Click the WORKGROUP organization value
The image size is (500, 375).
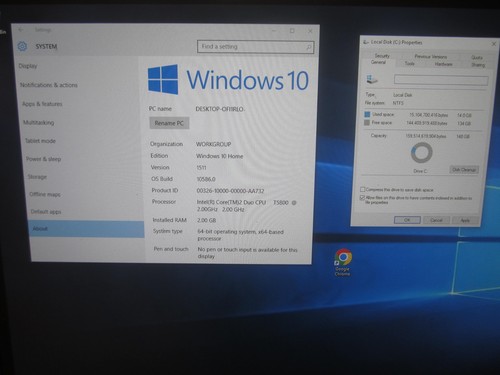[213, 144]
